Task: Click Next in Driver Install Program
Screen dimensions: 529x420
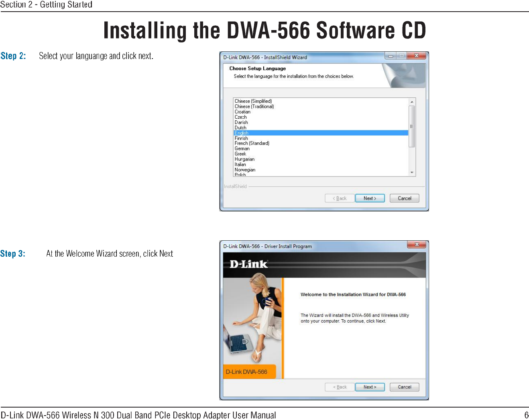Action: click(370, 387)
